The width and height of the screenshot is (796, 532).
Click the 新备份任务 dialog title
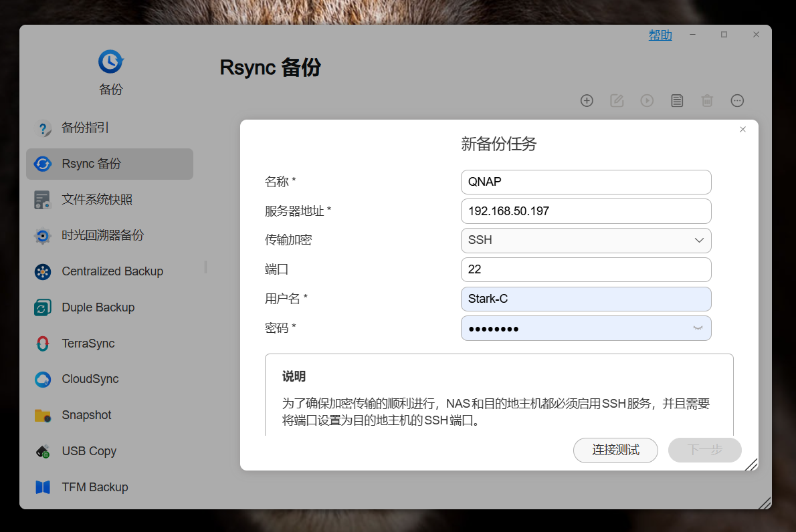click(x=498, y=144)
